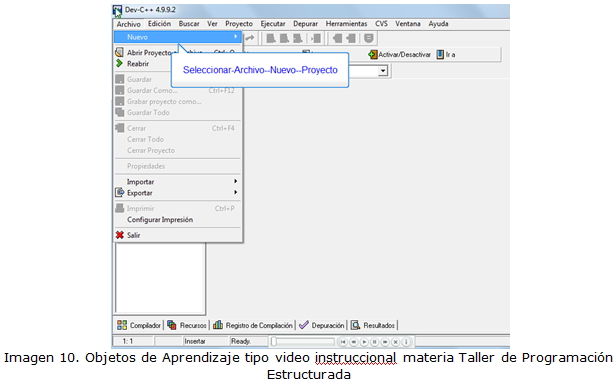Click the first compile toolbar icon

click(271, 38)
